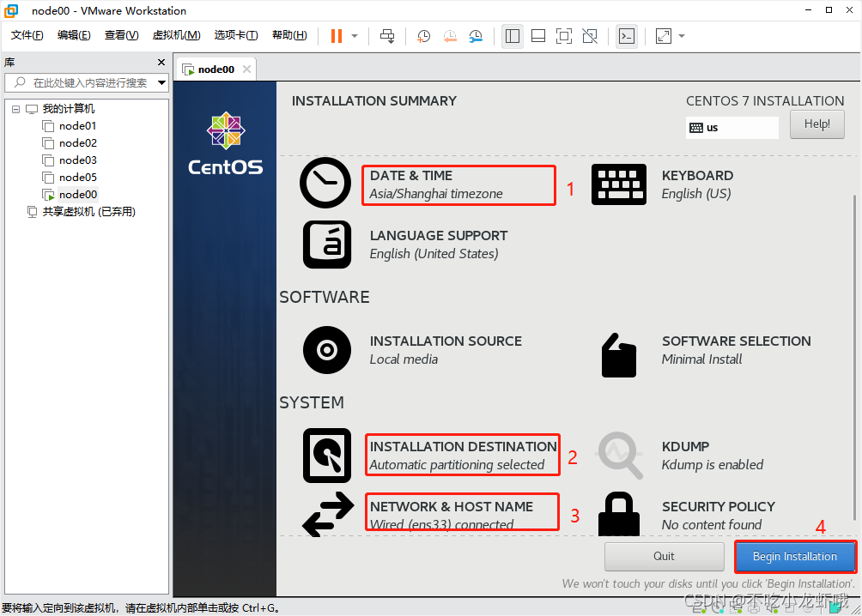
Task: Open the 虚拟机(M) menu
Action: (x=176, y=35)
